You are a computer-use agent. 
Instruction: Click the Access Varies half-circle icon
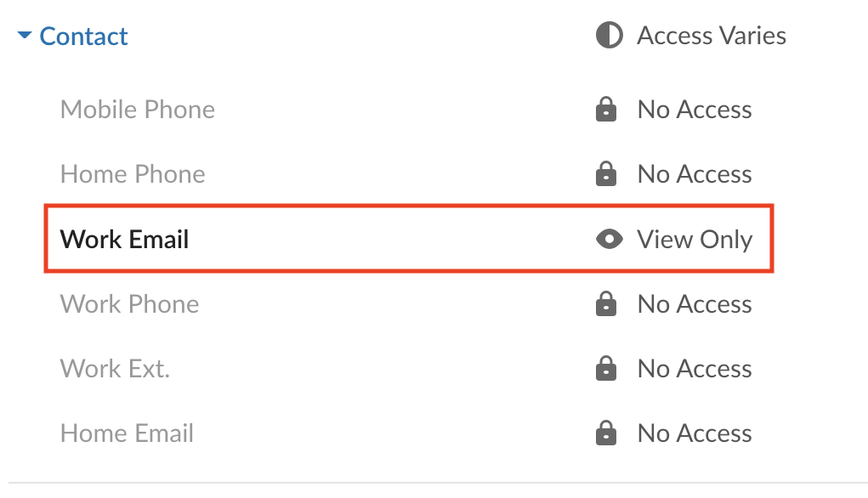pyautogui.click(x=609, y=36)
